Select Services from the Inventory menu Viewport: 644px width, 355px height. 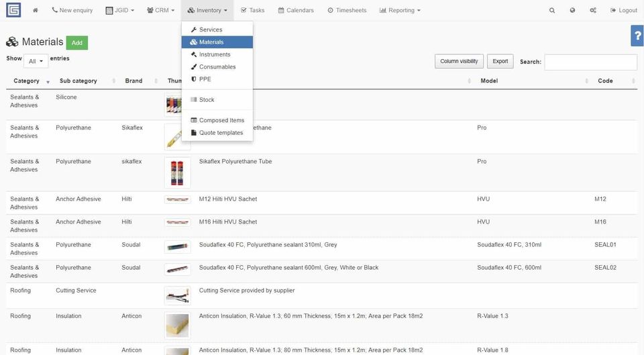click(217, 30)
